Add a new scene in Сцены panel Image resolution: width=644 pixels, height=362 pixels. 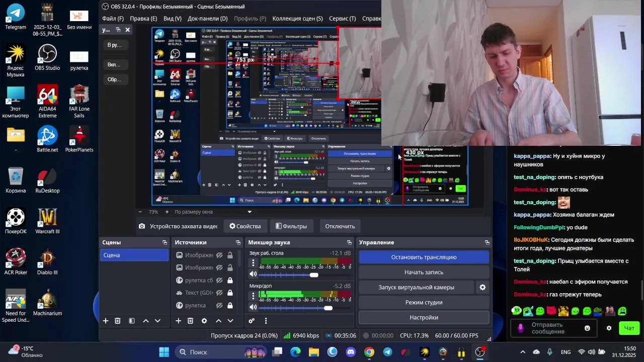(x=106, y=321)
